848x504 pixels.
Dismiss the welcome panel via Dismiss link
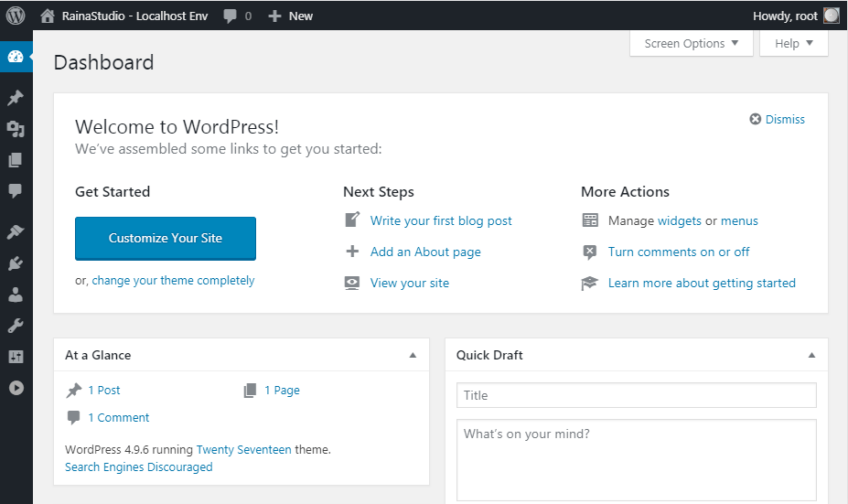click(x=785, y=119)
